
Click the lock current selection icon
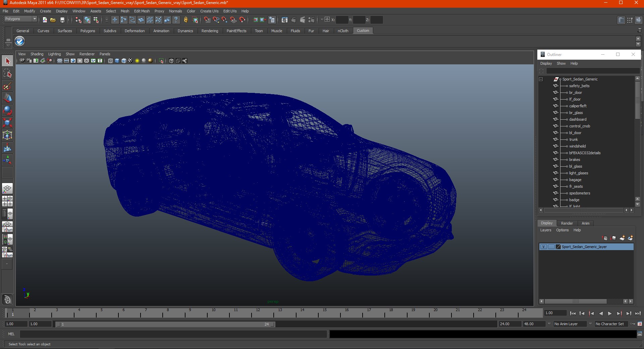(x=185, y=20)
